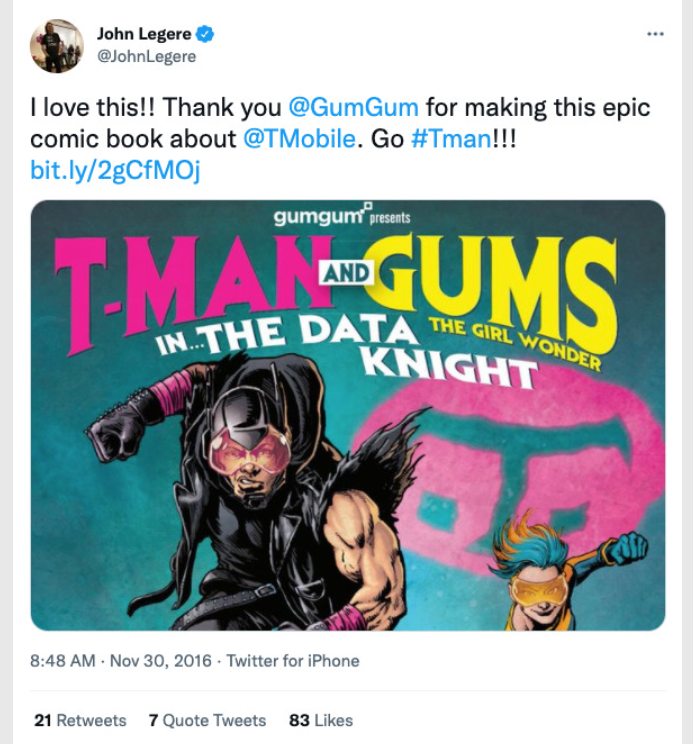Click the #Tman hashtag
Screen dimensions: 693x744
pyautogui.click(x=451, y=139)
